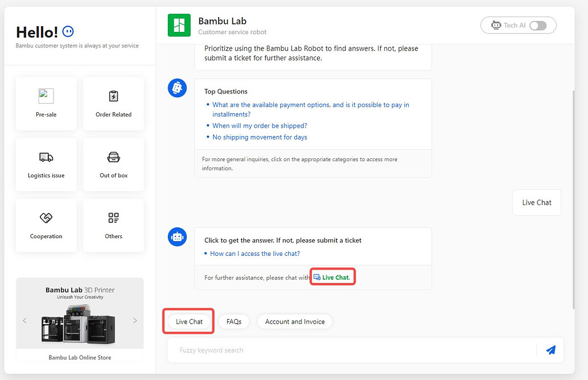Image resolution: width=588 pixels, height=380 pixels.
Task: Click the 'Click to get the answer' heading
Action: pyautogui.click(x=283, y=240)
